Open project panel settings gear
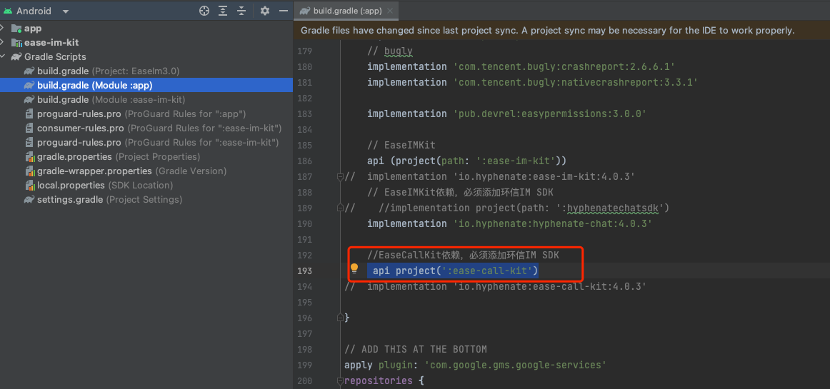The width and height of the screenshot is (830, 390). click(265, 11)
